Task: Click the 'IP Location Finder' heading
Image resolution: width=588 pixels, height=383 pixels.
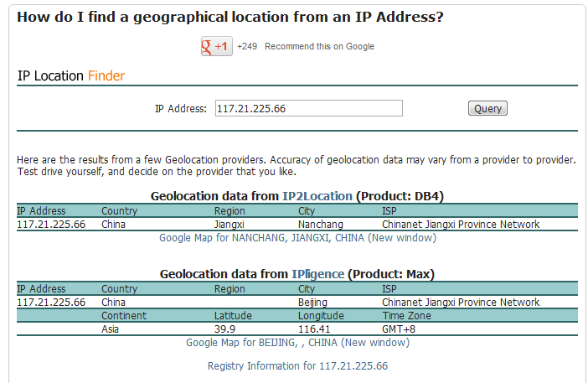Action: [71, 75]
